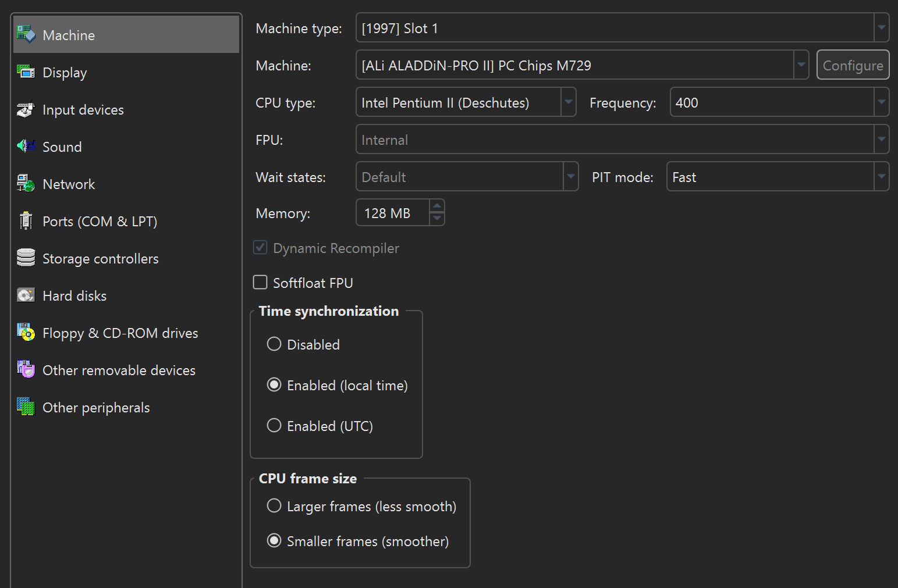Screen dimensions: 898x588
Task: Select the Machine label in sidebar
Action: point(69,35)
